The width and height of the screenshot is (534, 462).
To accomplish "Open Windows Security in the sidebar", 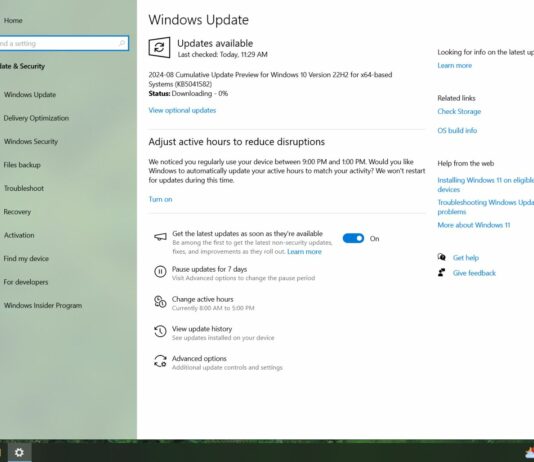I will pyautogui.click(x=31, y=141).
